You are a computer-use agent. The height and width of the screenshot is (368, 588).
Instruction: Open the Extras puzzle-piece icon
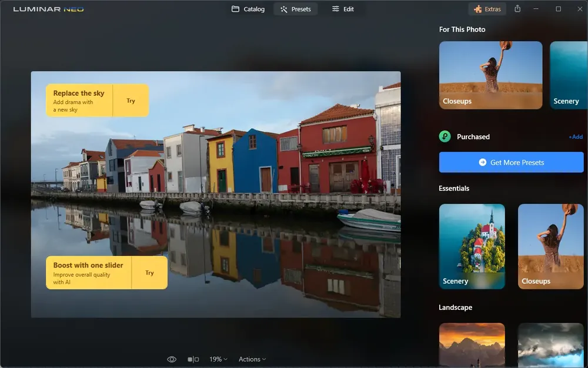point(477,9)
